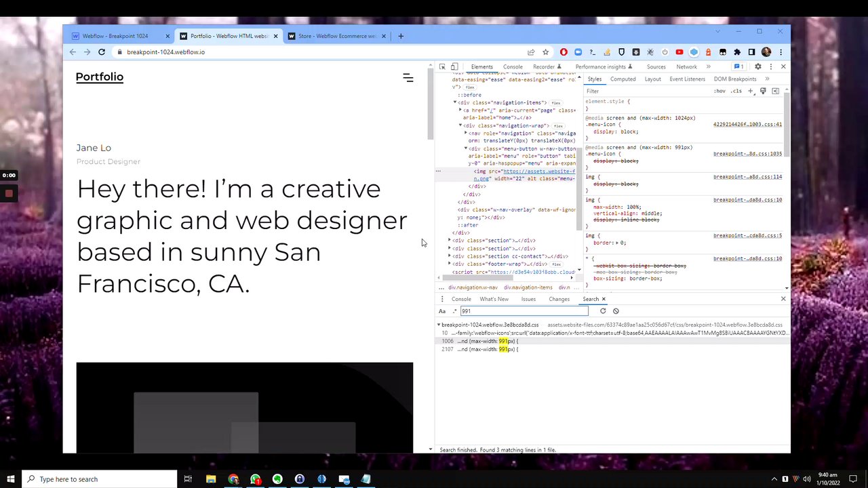868x488 pixels.
Task: Click the Portfolio logo link
Action: tap(100, 77)
